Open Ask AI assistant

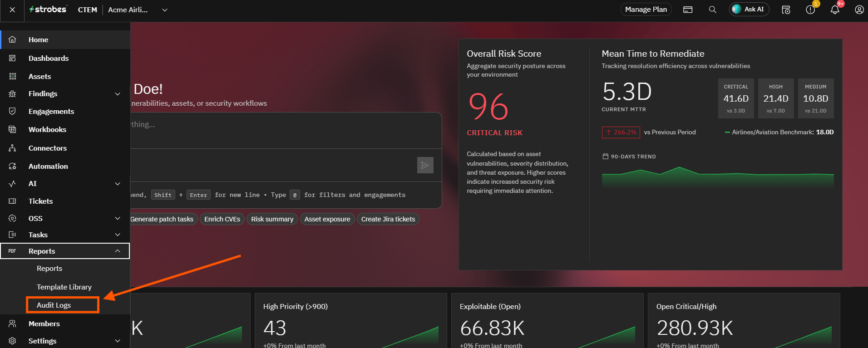[749, 10]
